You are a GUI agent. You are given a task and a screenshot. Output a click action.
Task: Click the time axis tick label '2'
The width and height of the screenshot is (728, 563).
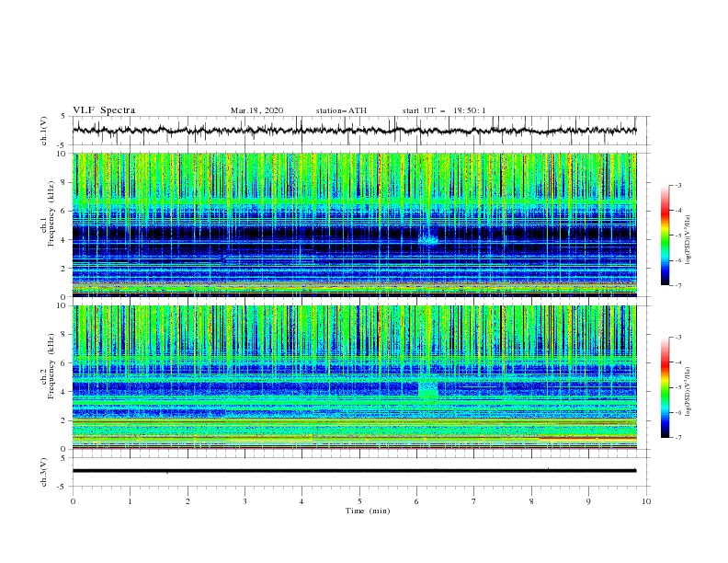(x=188, y=501)
